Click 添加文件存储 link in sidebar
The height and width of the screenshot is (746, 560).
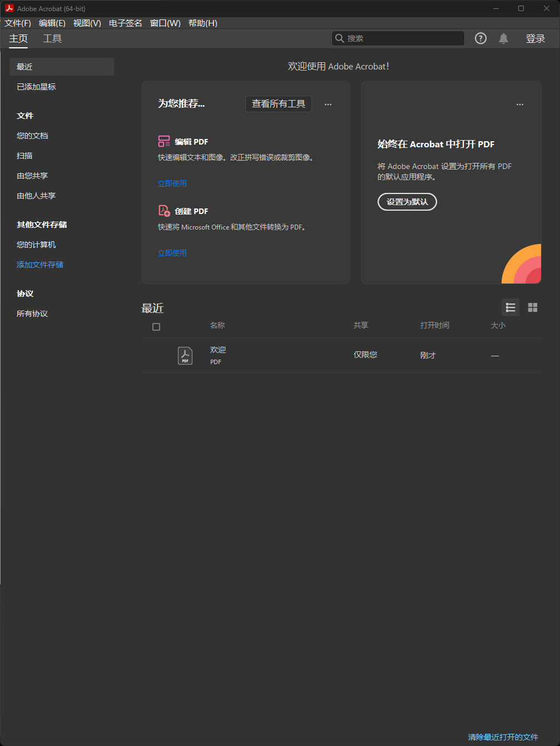pos(40,265)
